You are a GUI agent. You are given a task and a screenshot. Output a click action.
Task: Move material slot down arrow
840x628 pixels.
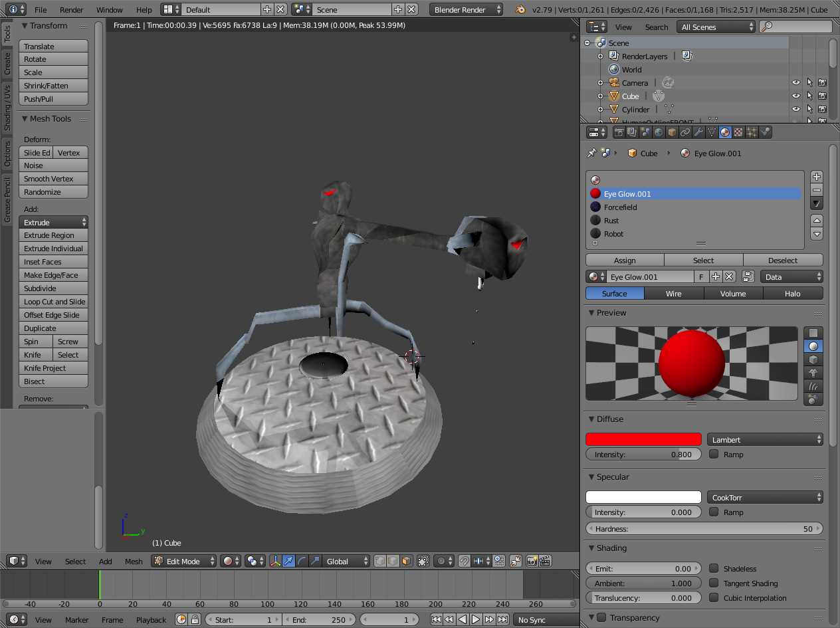coord(817,233)
